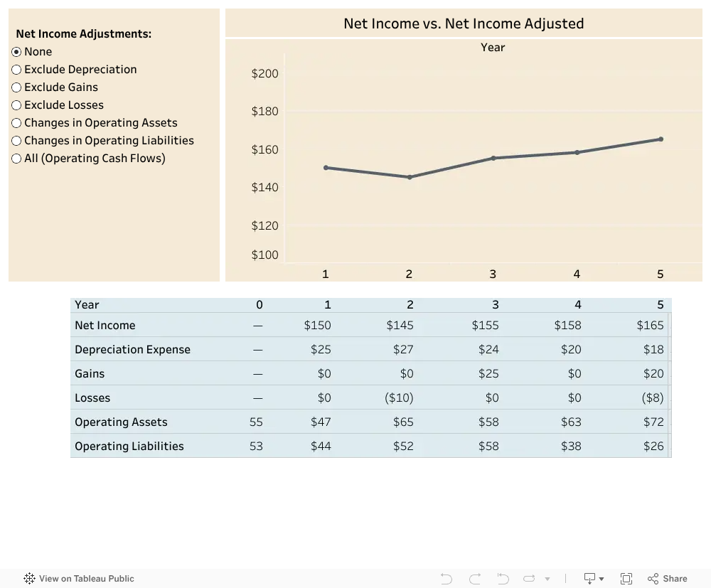Click the undo arrow icon
Screen dimensions: 711x588
[x=447, y=579]
